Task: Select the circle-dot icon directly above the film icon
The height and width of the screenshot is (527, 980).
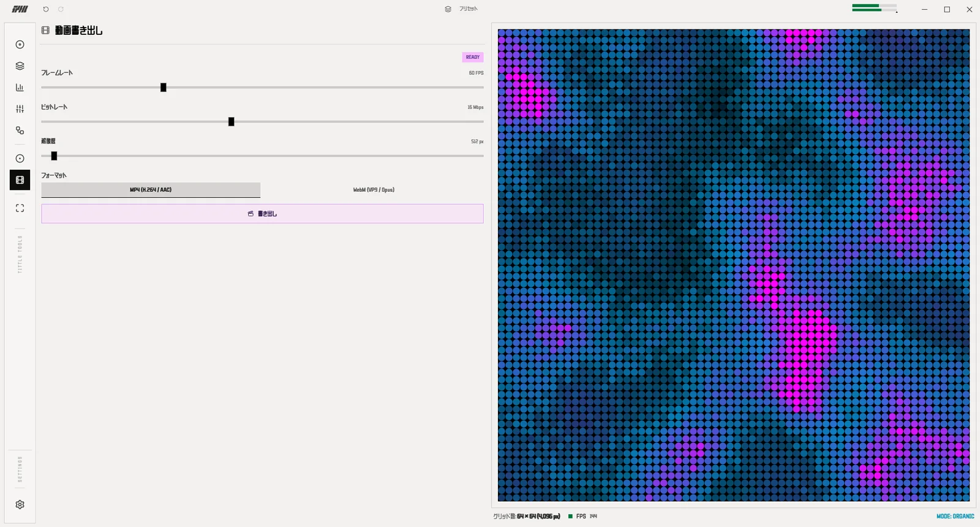Action: coord(20,159)
